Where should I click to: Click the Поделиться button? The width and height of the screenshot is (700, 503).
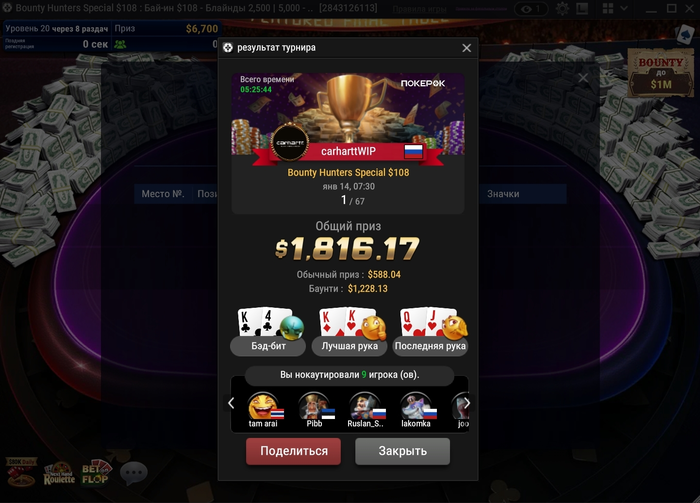293,451
